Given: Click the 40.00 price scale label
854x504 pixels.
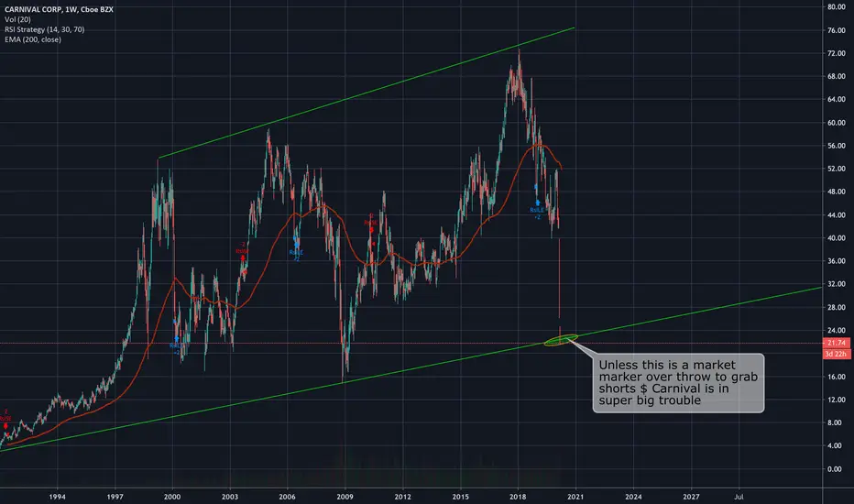Looking at the screenshot, I should pyautogui.click(x=837, y=238).
